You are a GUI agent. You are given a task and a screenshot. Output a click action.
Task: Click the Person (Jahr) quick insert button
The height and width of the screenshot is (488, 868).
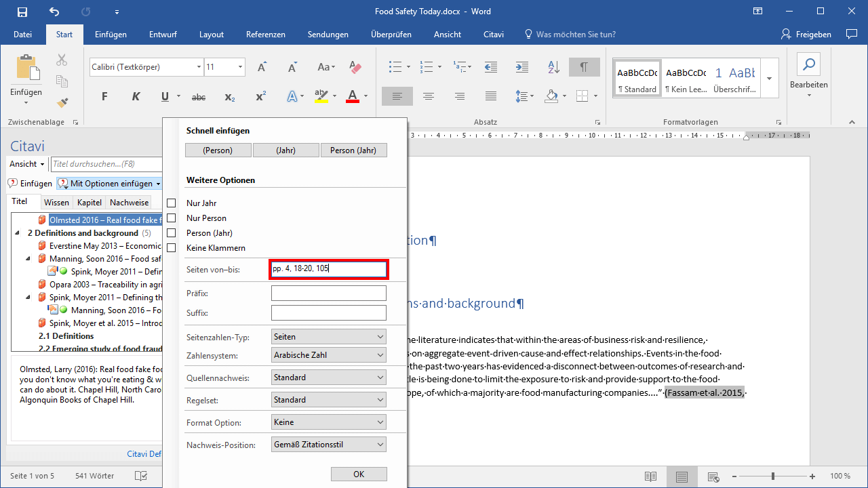(x=353, y=150)
